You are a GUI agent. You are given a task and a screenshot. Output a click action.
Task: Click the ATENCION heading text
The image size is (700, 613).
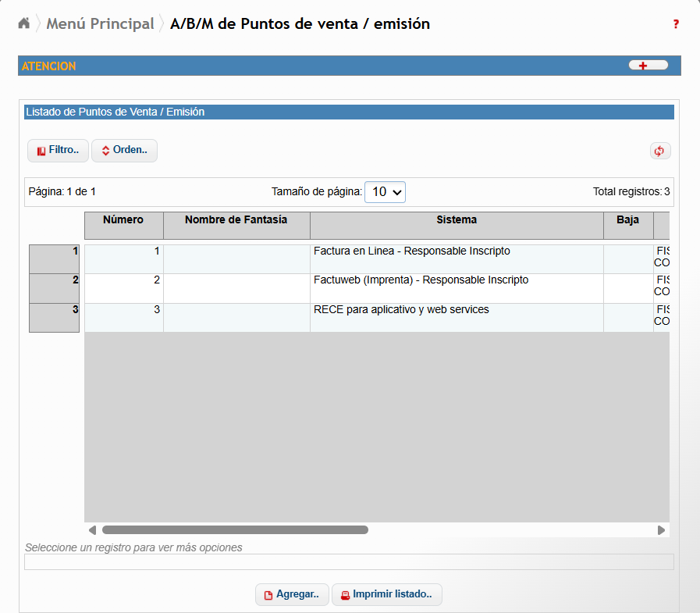pyautogui.click(x=48, y=66)
